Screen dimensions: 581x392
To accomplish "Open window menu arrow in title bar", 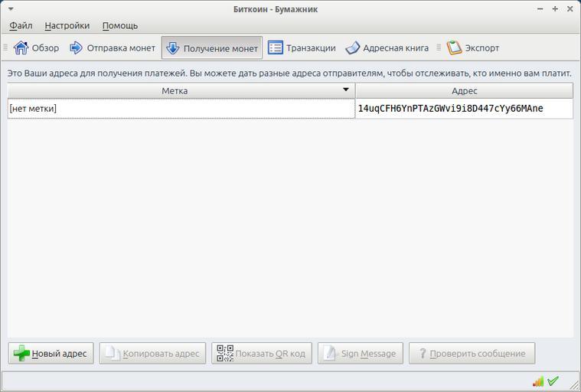I will (10, 9).
